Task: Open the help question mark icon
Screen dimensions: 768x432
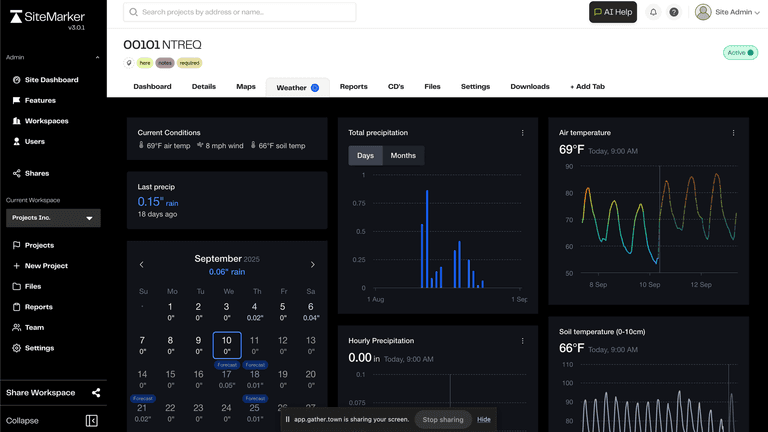Action: pyautogui.click(x=674, y=12)
